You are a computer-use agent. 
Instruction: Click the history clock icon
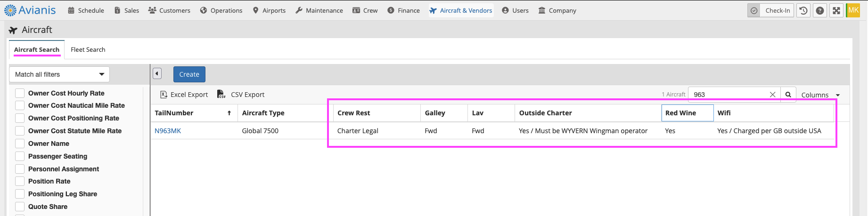[803, 10]
